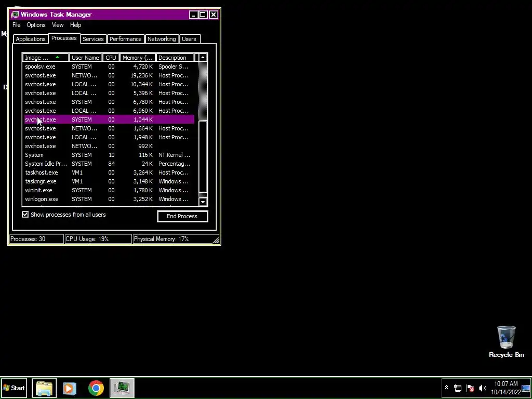Image resolution: width=532 pixels, height=399 pixels.
Task: Switch to the Applications tab
Action: coord(31,39)
